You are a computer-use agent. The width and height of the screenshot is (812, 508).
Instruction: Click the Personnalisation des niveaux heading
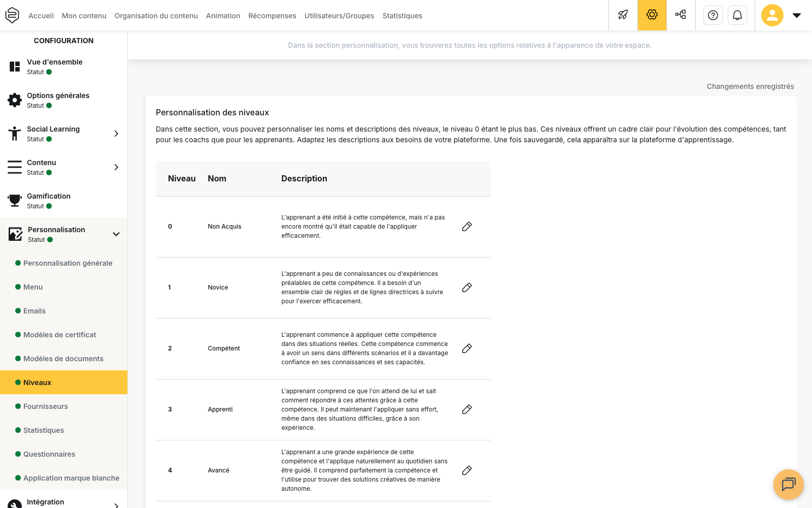tap(212, 113)
